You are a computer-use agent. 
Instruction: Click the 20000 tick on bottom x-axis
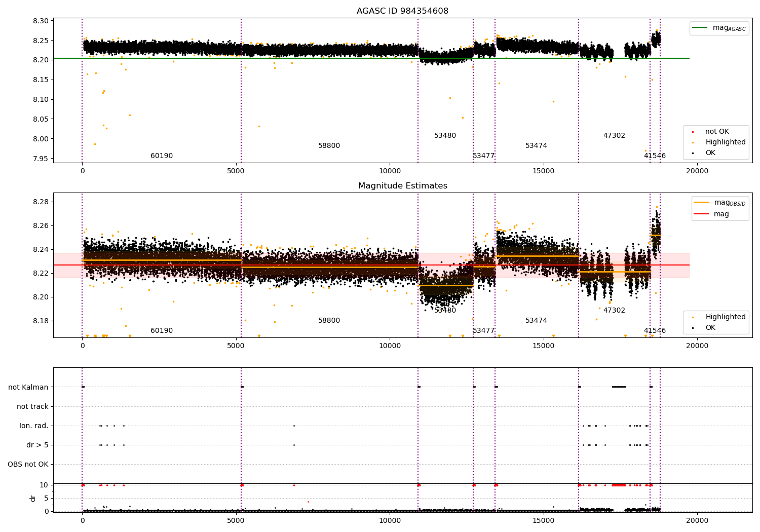(697, 520)
